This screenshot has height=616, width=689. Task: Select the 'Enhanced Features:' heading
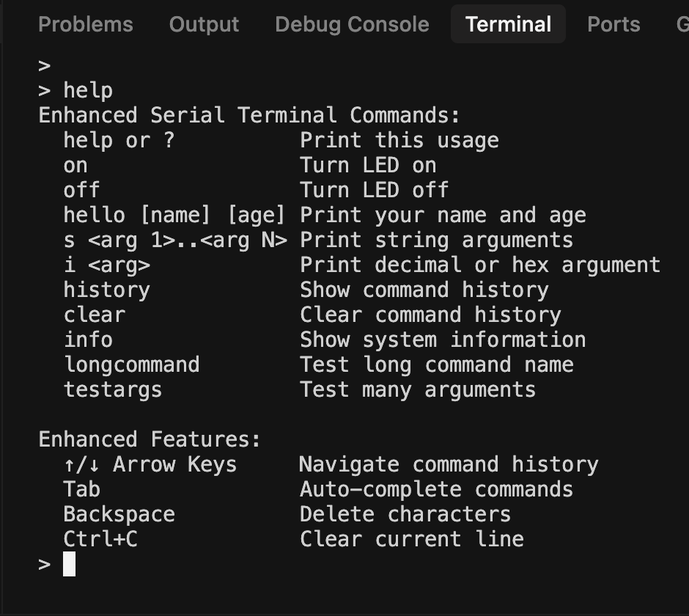150,439
